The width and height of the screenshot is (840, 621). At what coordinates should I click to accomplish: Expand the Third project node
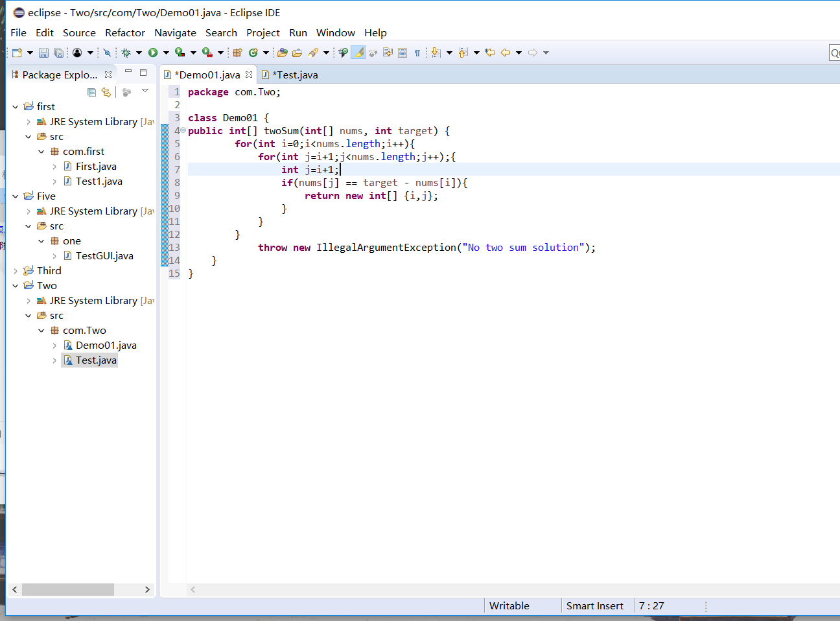(16, 270)
